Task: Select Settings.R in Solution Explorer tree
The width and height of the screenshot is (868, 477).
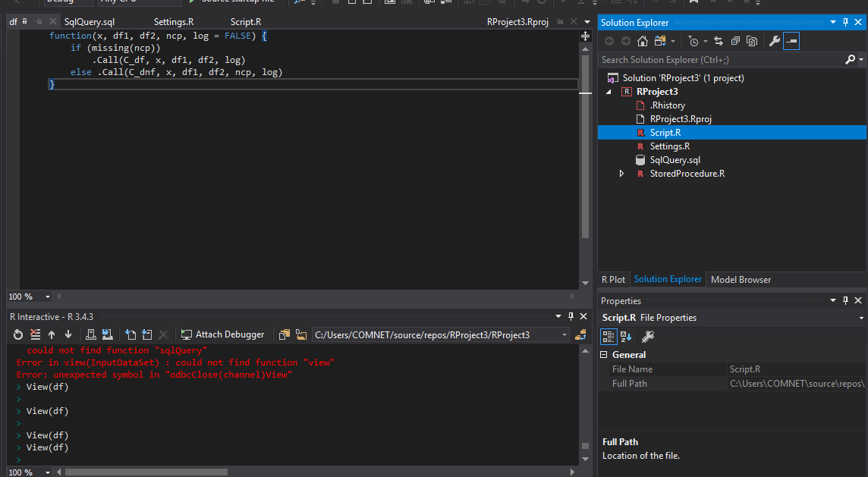Action: click(x=670, y=146)
